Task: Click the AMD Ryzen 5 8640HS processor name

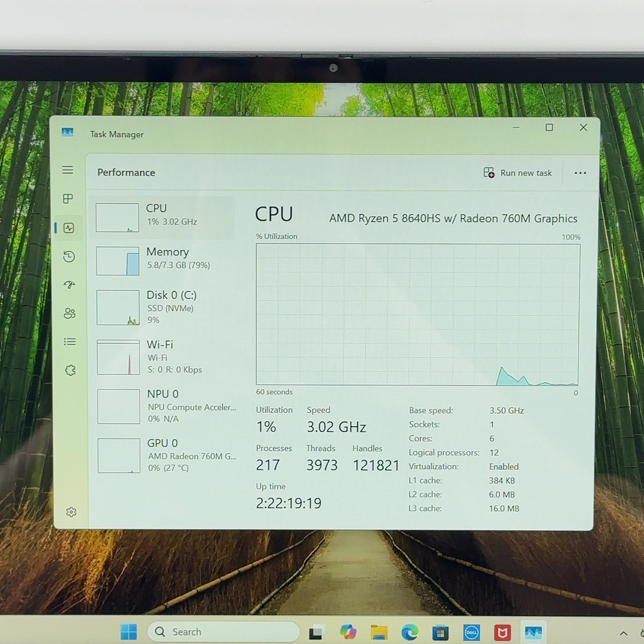Action: [x=453, y=218]
